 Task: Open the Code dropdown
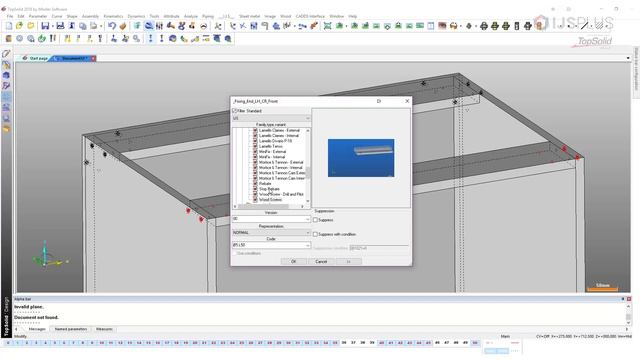(271, 245)
